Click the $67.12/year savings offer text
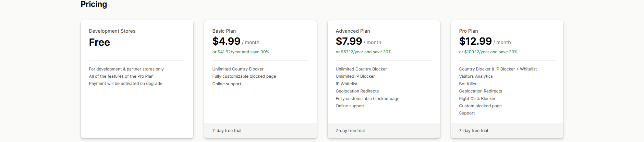Screen dimensions: 644x142 [x=363, y=52]
